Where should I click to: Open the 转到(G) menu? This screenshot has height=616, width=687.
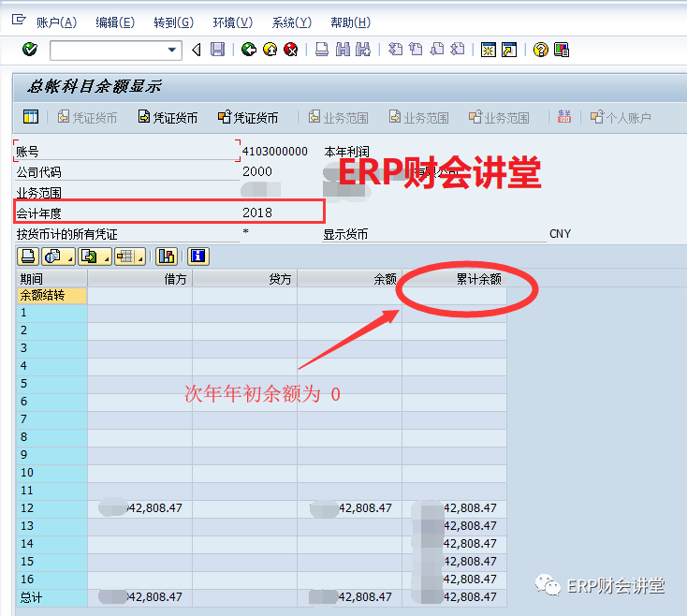172,22
